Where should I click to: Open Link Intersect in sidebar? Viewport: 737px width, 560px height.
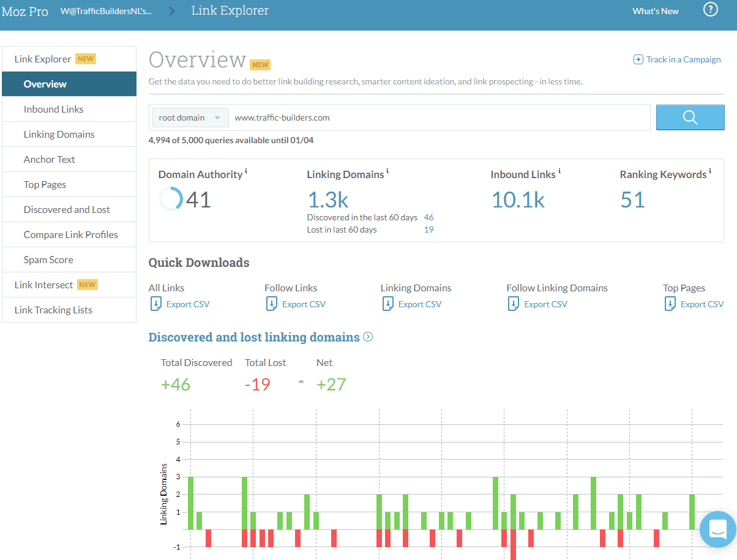pyautogui.click(x=69, y=285)
